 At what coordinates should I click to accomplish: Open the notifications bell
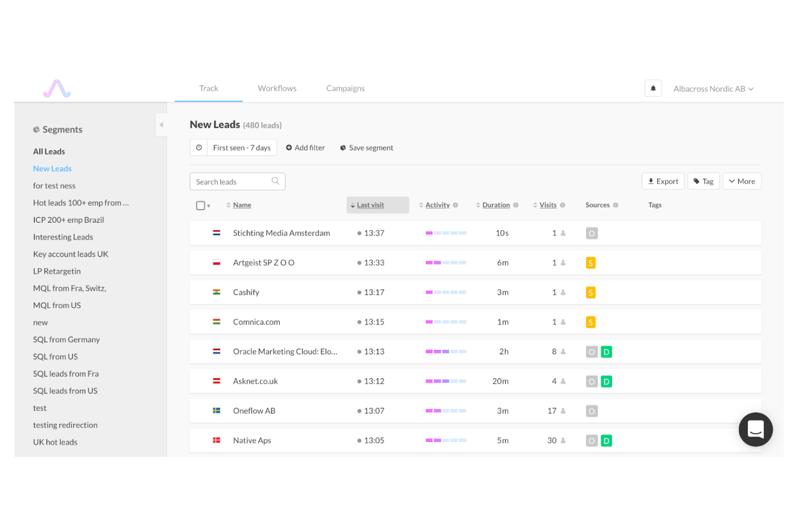click(x=653, y=88)
